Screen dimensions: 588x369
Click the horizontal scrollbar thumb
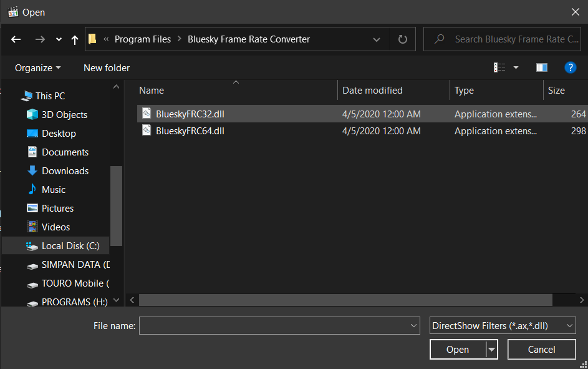coord(345,300)
